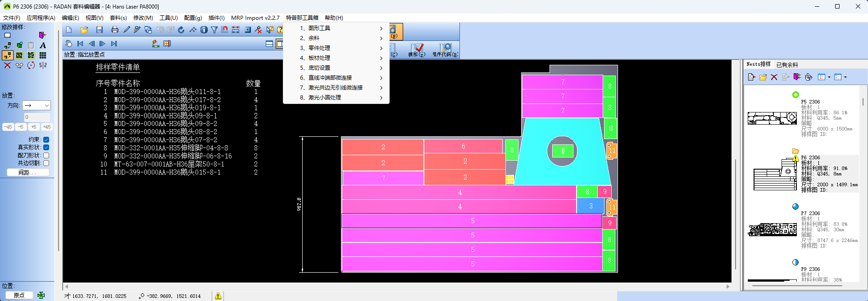Click the -45 rotation button

point(8,127)
